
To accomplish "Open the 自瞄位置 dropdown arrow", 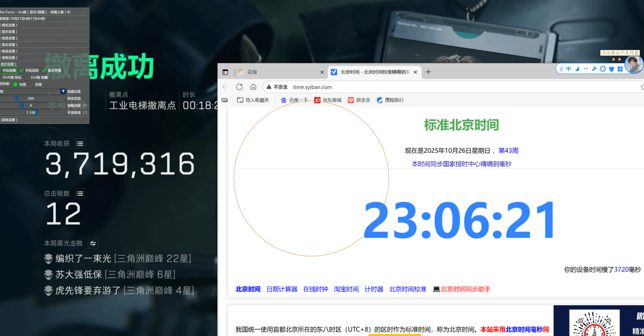I will tap(63, 92).
